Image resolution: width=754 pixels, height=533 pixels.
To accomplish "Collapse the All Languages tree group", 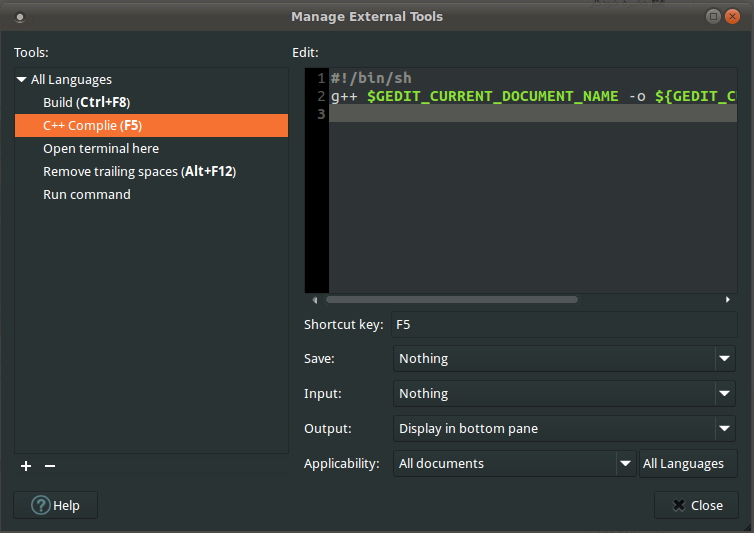I will (21, 79).
